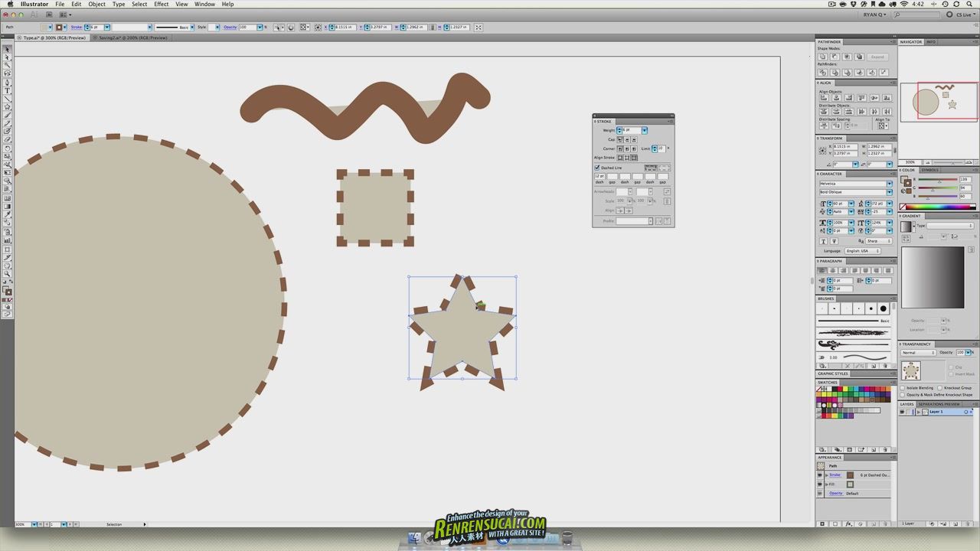980x551 pixels.
Task: Choose butt cap in Stroke panel
Action: tap(620, 140)
